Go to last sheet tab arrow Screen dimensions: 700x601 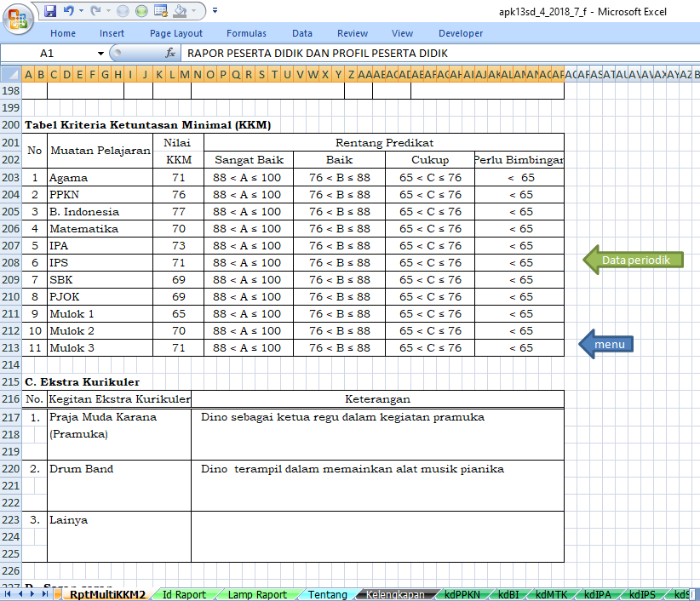pyautogui.click(x=44, y=594)
